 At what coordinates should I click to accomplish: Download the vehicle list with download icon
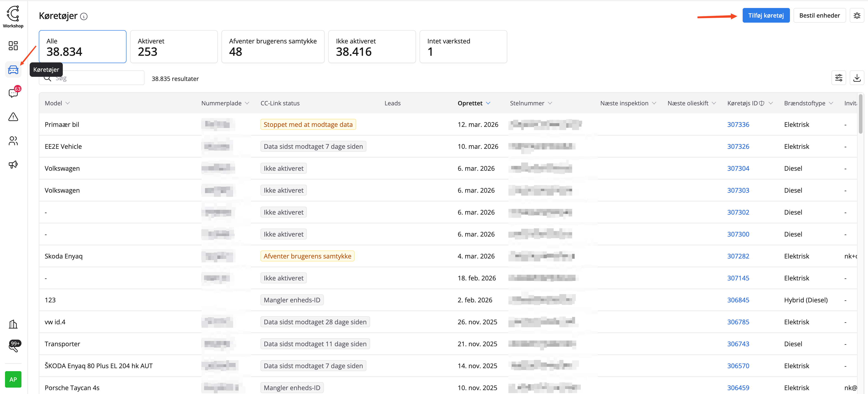857,78
